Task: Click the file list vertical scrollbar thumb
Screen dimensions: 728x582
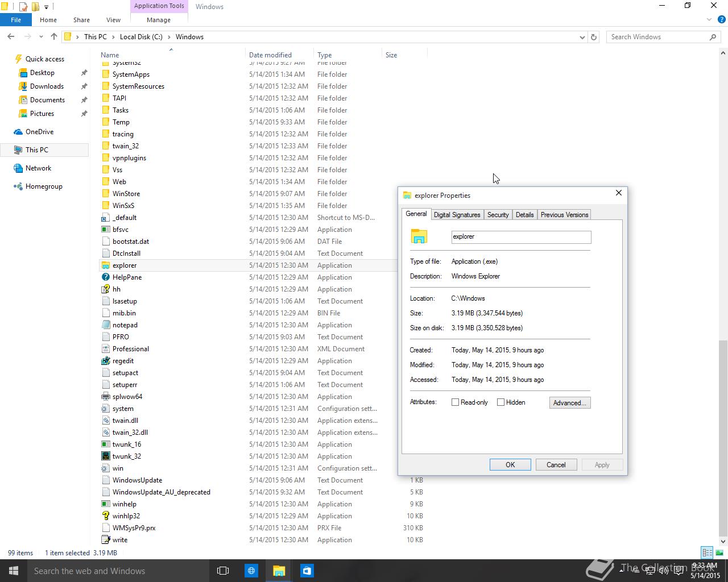Action: tap(723, 438)
